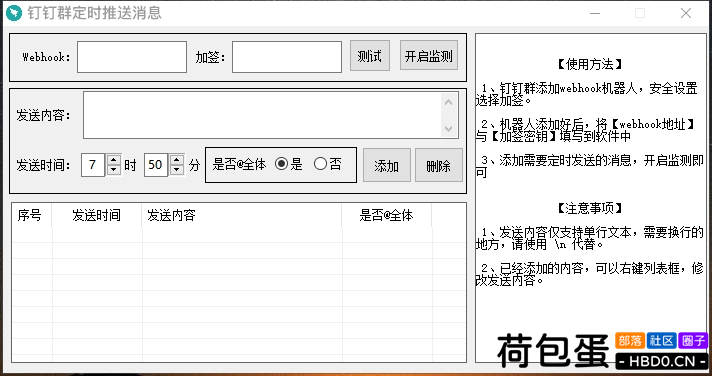Screen dimensions: 712x376
Task: Increase the hour with up arrow
Action: [x=114, y=160]
